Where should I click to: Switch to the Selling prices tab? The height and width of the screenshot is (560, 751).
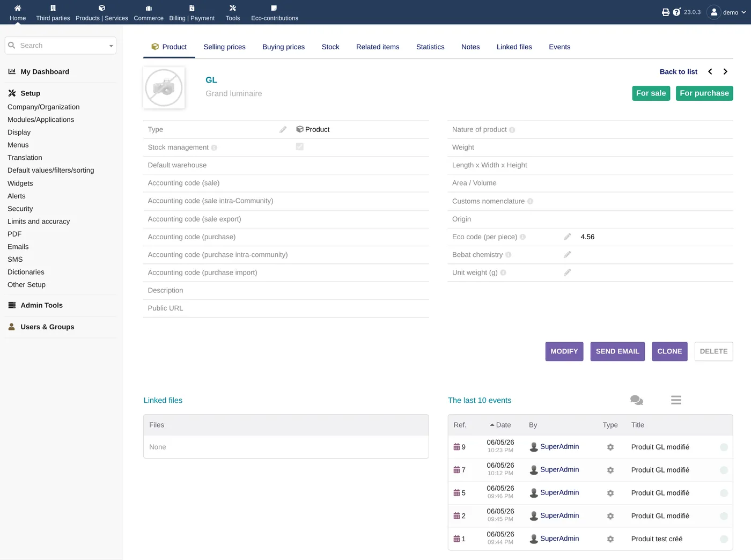coord(224,47)
